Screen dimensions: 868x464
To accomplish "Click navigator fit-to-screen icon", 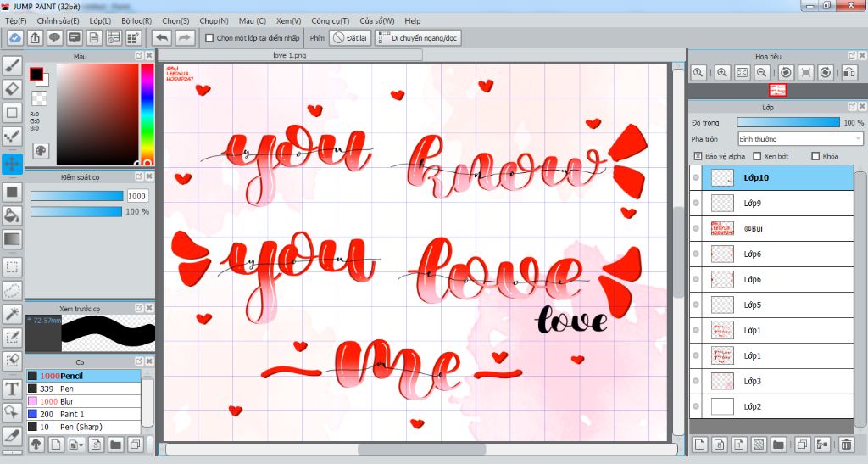I will pos(742,73).
